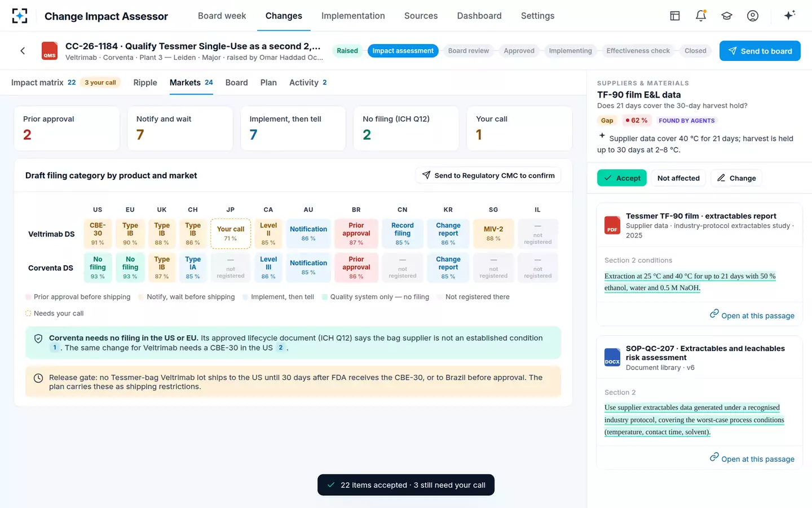Open citation 2 after CBE-30 in the US
Viewport: 812px width, 508px height.
[x=280, y=348]
